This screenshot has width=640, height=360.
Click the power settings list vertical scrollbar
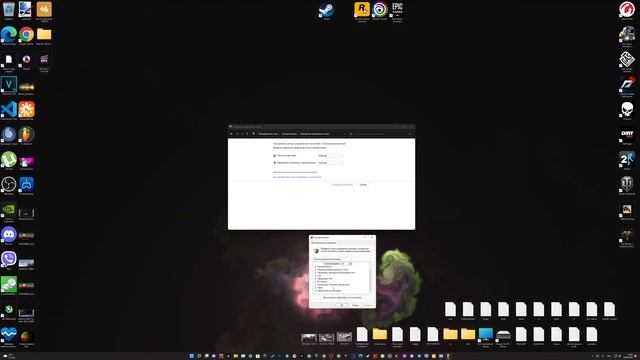[370, 278]
